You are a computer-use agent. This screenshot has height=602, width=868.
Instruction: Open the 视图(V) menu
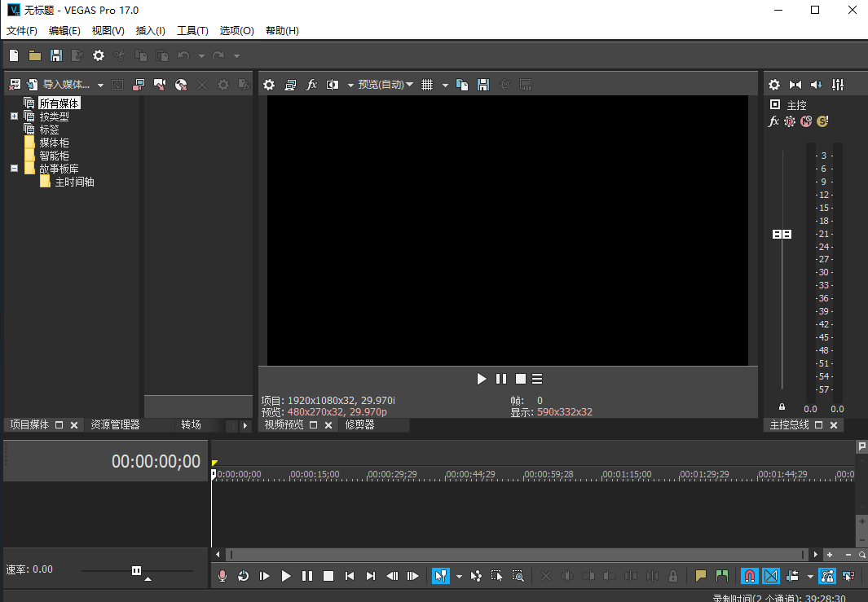tap(108, 31)
